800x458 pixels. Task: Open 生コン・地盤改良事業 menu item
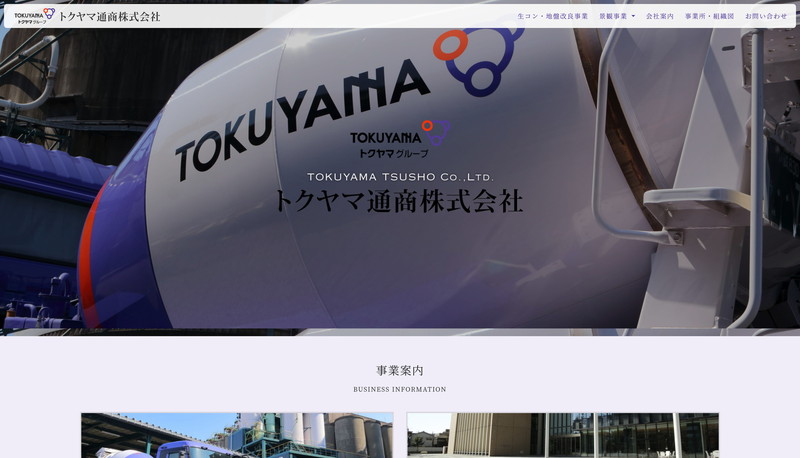coord(553,16)
